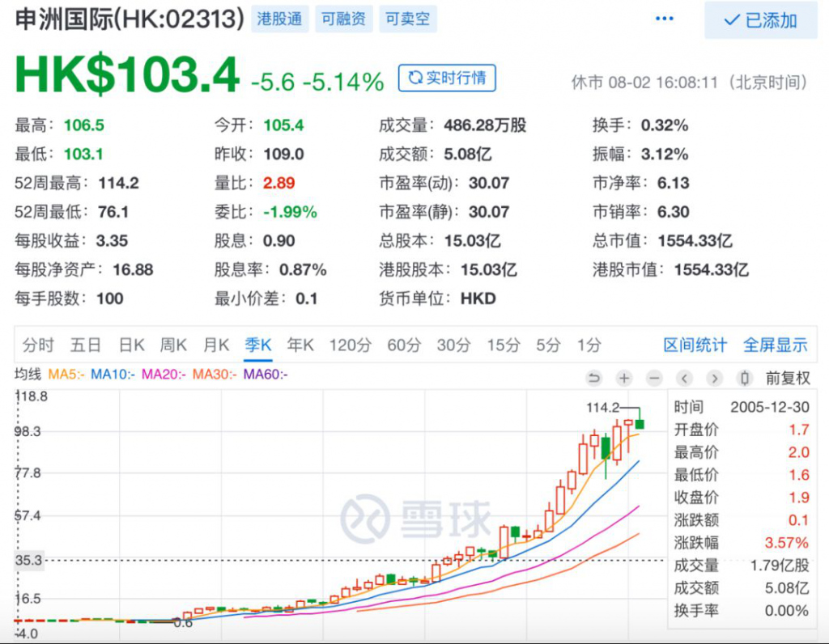The width and height of the screenshot is (829, 644).
Task: Switch to the 分时 chart tab
Action: (x=38, y=345)
